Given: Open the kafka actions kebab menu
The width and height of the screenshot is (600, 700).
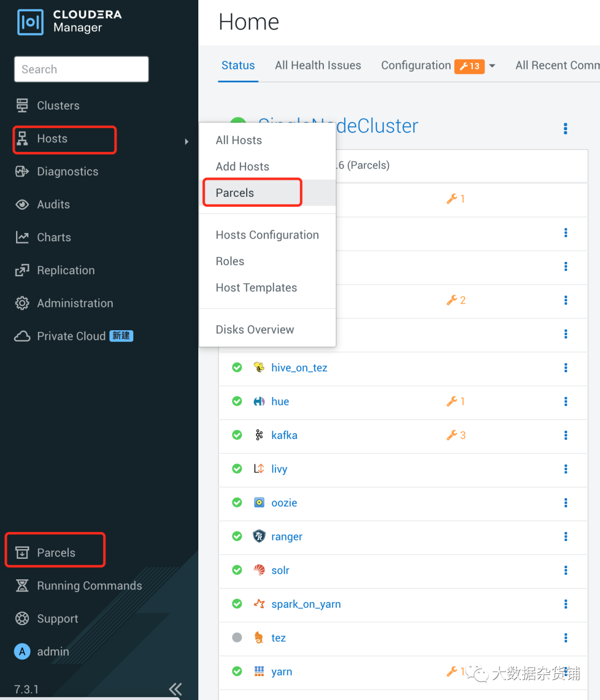Looking at the screenshot, I should coord(566,435).
